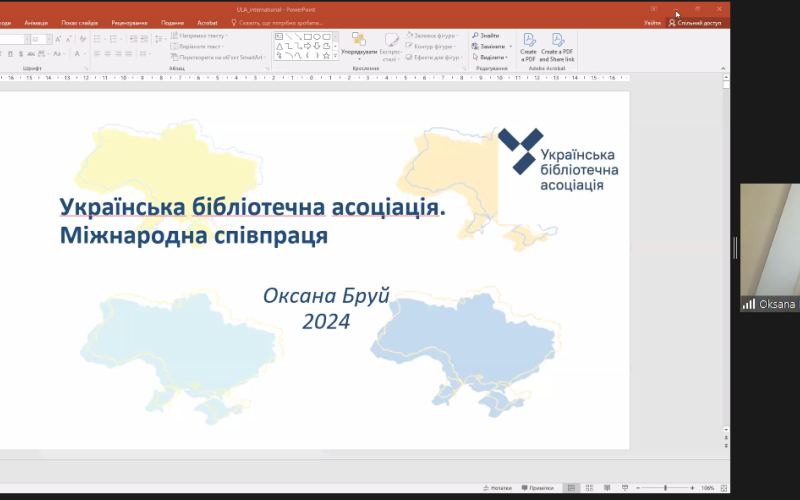Open the text columns dropdown

click(145, 54)
